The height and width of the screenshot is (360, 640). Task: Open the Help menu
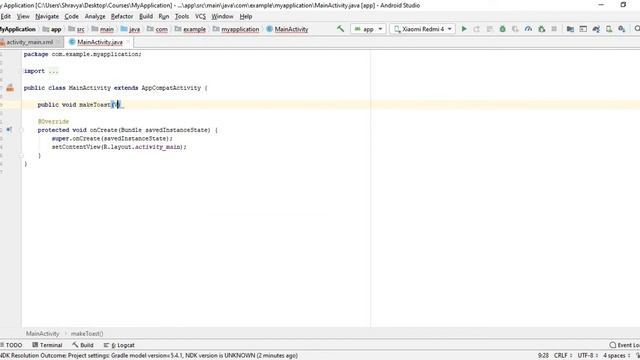coord(246,16)
